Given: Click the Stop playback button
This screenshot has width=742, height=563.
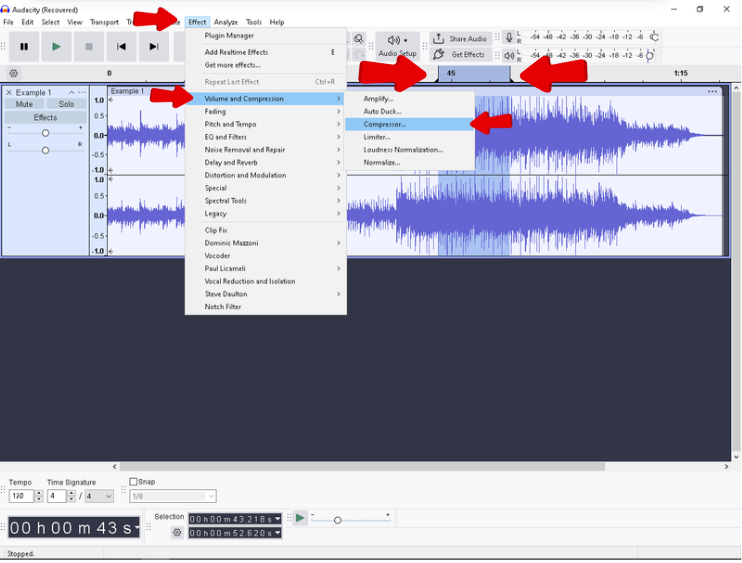Looking at the screenshot, I should coord(89,46).
